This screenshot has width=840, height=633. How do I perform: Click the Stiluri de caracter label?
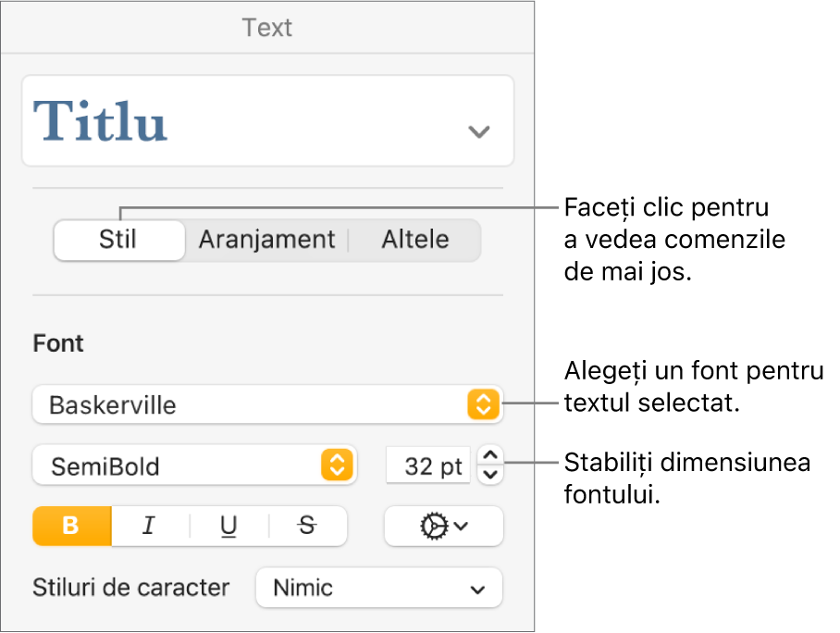pyautogui.click(x=131, y=588)
